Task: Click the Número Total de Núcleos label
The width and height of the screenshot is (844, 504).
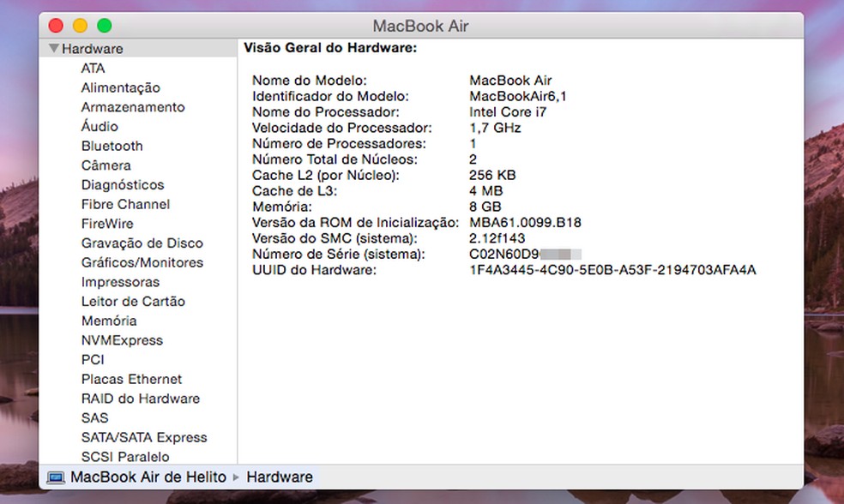Action: click(x=335, y=159)
